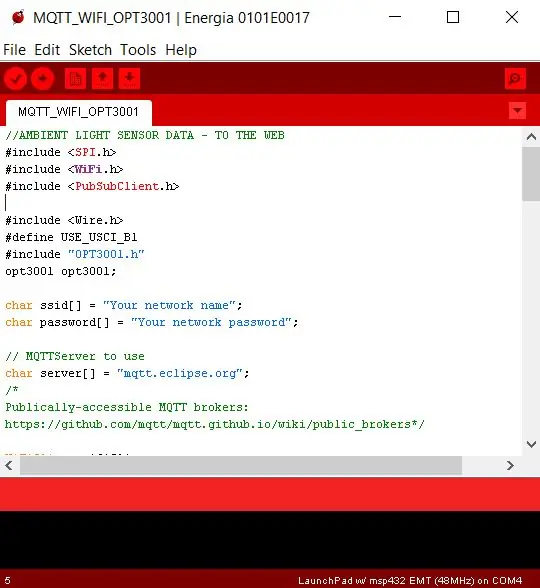Viewport: 540px width, 588px height.
Task: Click the "mqtt.eclipse.org" server string
Action: pos(180,373)
